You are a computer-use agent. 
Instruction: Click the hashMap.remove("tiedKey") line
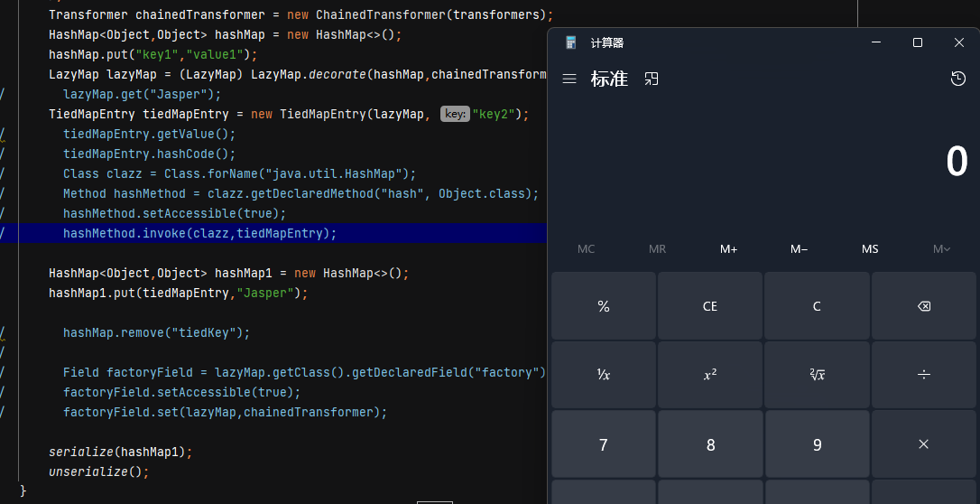(156, 332)
